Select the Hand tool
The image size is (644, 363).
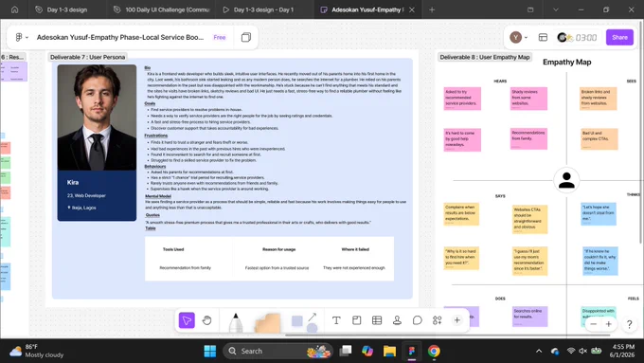click(207, 320)
